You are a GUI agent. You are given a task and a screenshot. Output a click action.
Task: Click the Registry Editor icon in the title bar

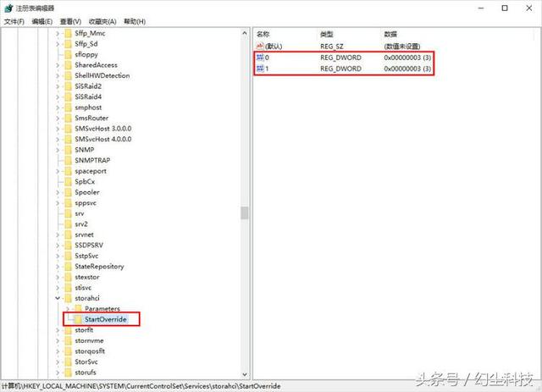pos(9,8)
